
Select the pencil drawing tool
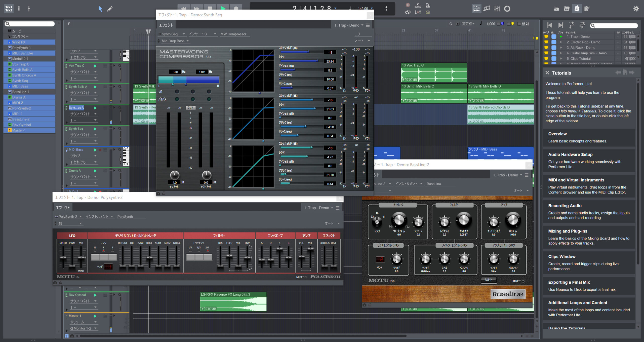110,9
